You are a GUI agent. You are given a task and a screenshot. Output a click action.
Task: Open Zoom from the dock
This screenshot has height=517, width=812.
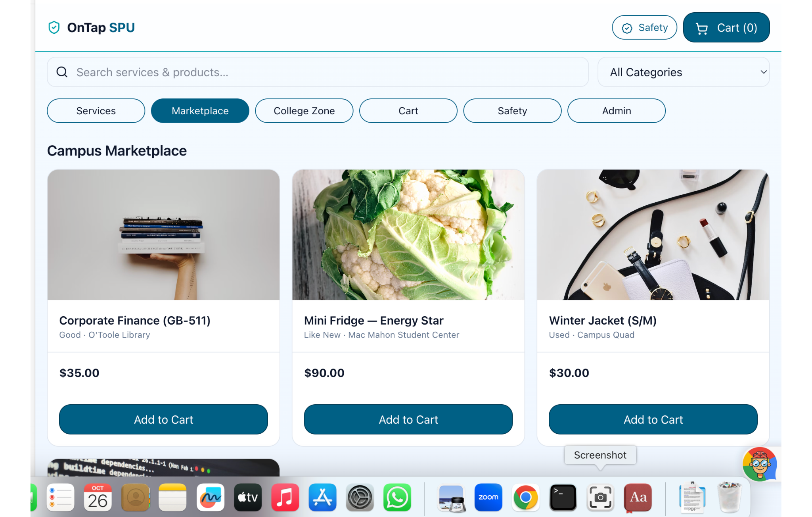point(488,497)
